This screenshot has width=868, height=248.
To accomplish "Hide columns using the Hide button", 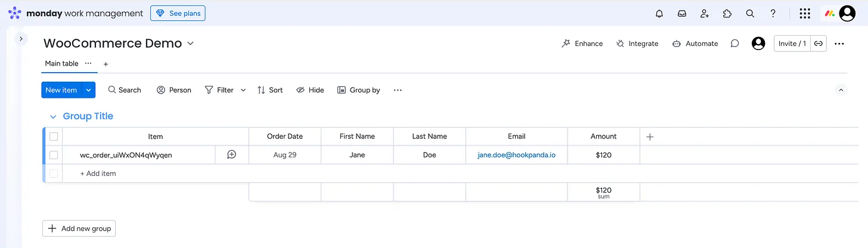I will pyautogui.click(x=310, y=90).
